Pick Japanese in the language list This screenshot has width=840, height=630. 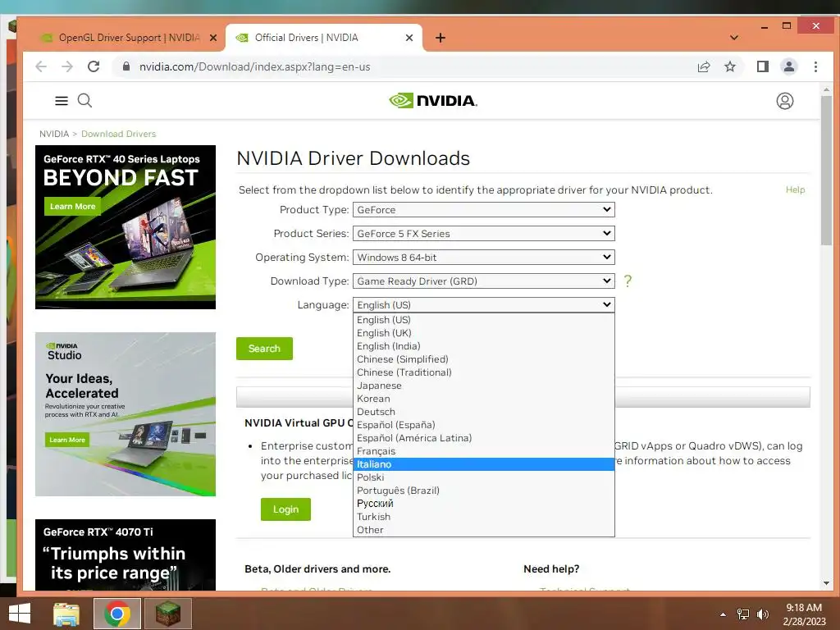click(483, 386)
